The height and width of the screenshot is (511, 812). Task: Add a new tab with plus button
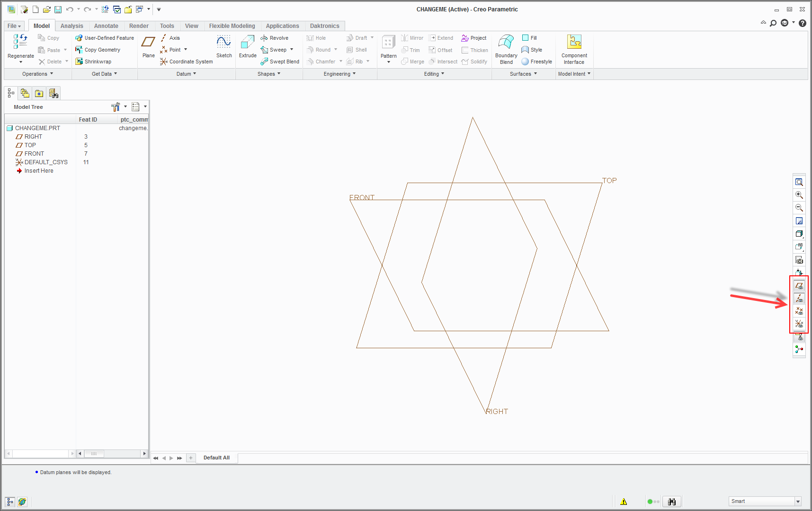click(x=191, y=458)
